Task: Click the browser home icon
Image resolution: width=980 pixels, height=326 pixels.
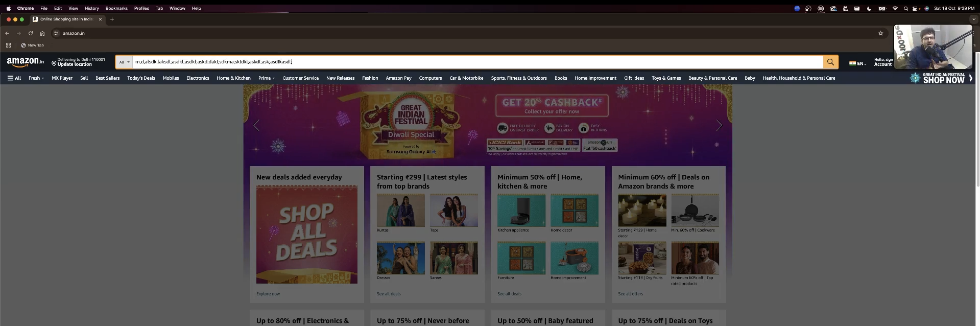Action: (x=42, y=33)
